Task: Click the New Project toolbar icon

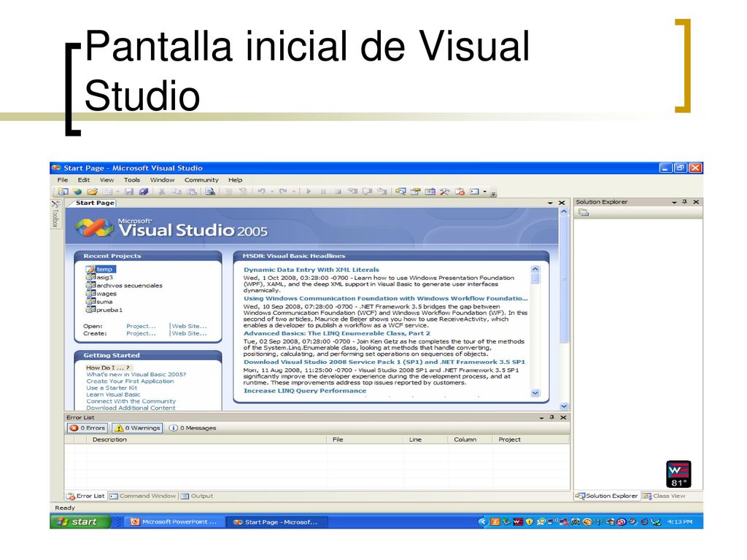Action: pyautogui.click(x=63, y=192)
